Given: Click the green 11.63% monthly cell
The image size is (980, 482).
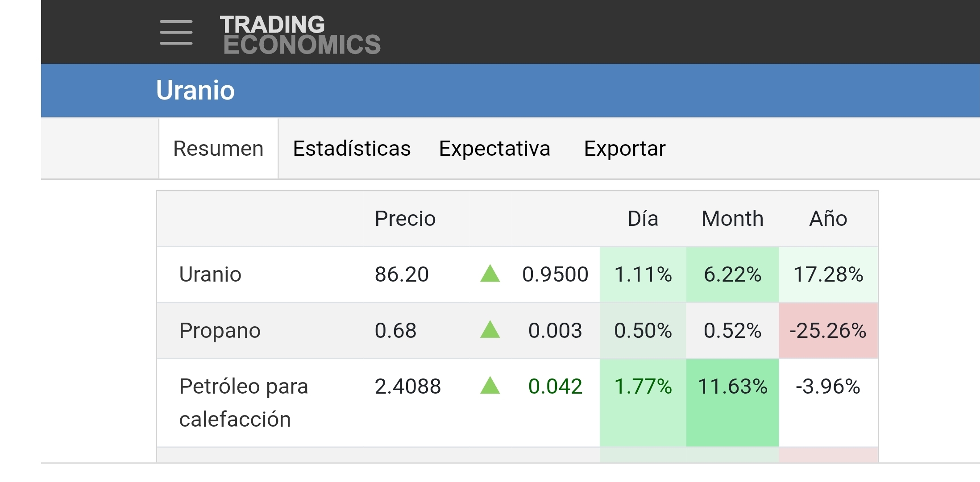Looking at the screenshot, I should click(733, 403).
